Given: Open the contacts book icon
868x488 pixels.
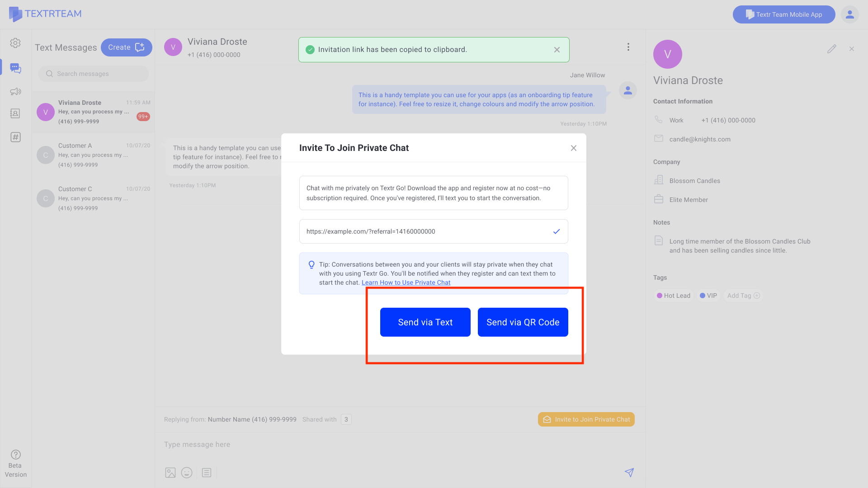Looking at the screenshot, I should (x=15, y=113).
